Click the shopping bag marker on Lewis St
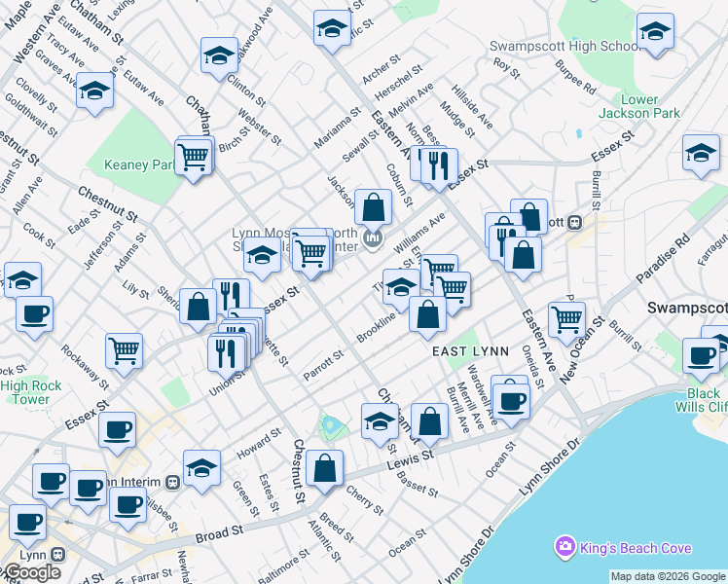 pyautogui.click(x=429, y=424)
